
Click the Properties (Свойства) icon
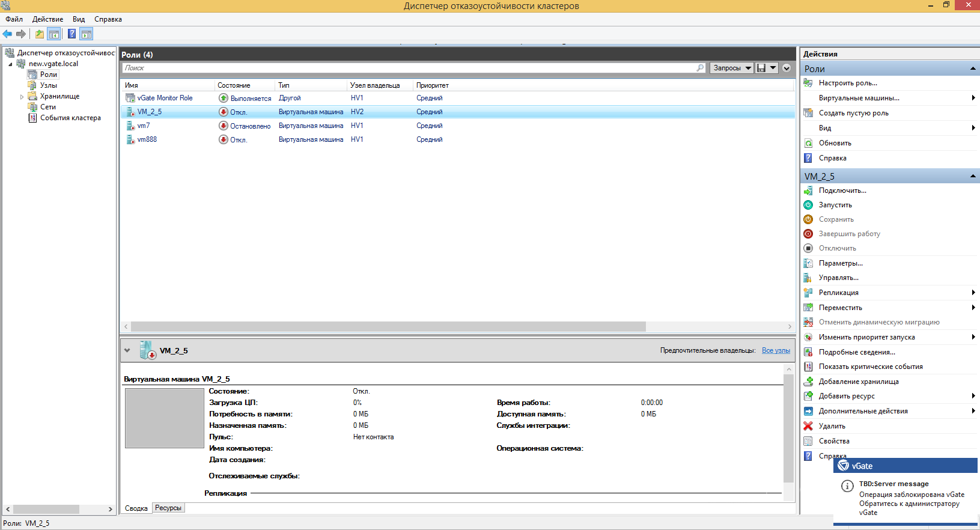pyautogui.click(x=808, y=441)
